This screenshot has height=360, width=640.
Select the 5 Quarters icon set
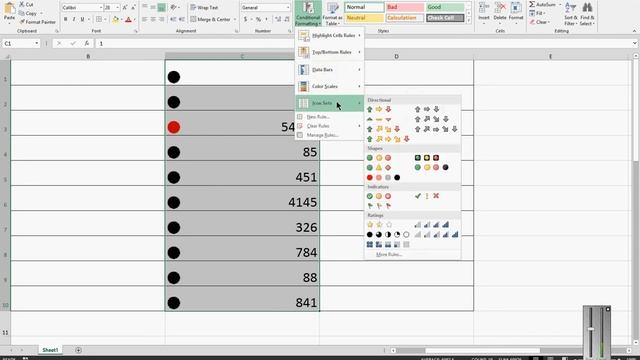(x=388, y=235)
